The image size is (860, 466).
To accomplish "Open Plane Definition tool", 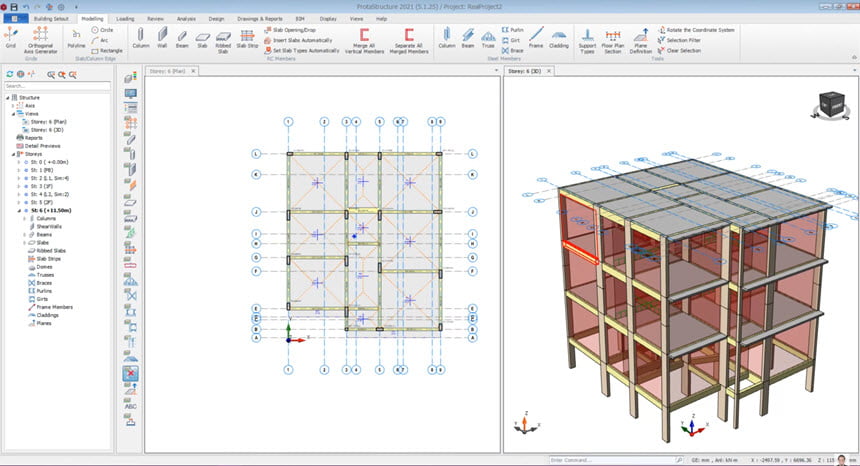I will [x=641, y=41].
